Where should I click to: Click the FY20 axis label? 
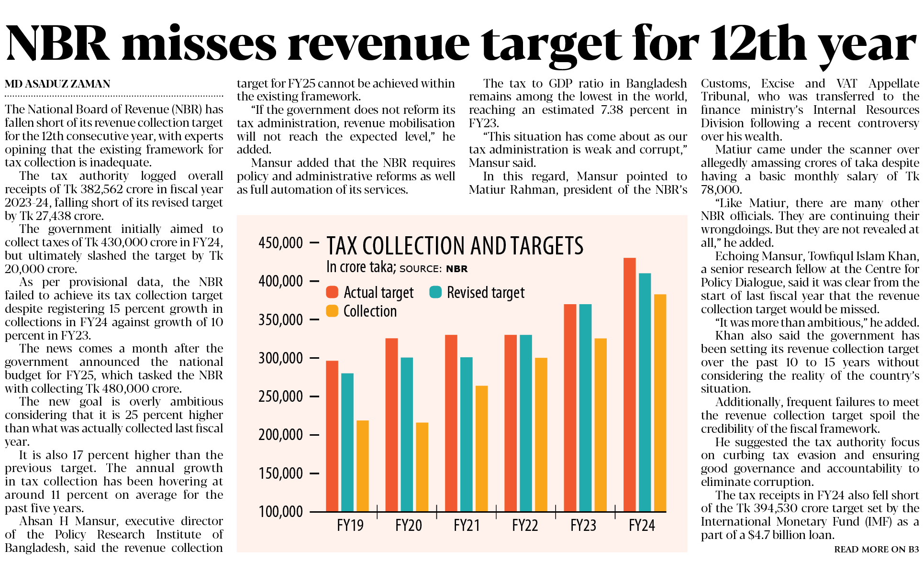click(x=408, y=525)
